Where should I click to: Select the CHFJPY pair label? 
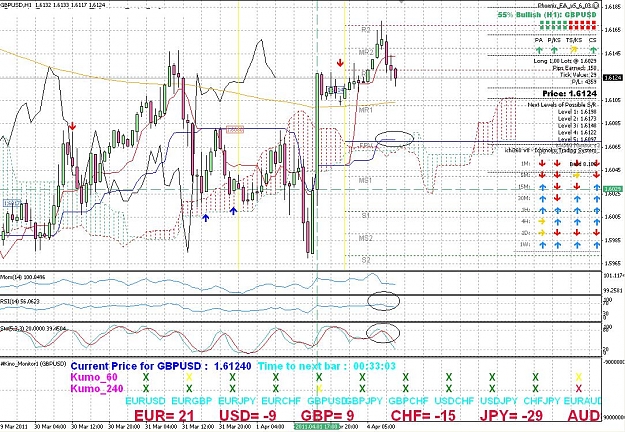click(542, 401)
